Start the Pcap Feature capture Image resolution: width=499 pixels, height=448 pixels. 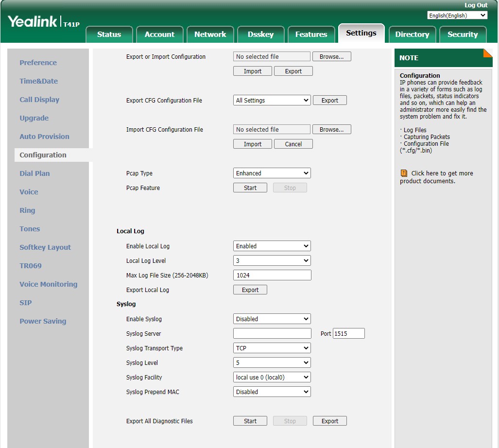click(x=250, y=188)
